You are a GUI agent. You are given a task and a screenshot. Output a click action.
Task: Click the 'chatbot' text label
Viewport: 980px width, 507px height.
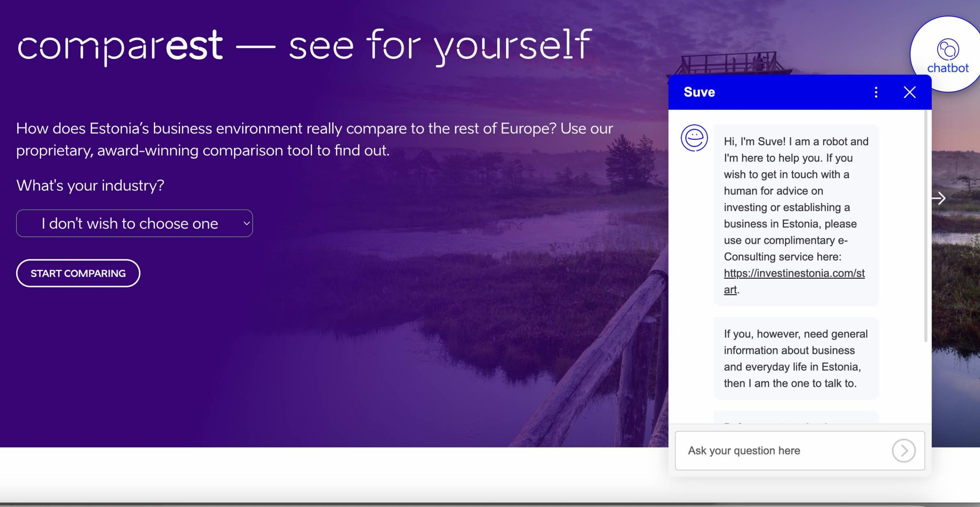(948, 68)
